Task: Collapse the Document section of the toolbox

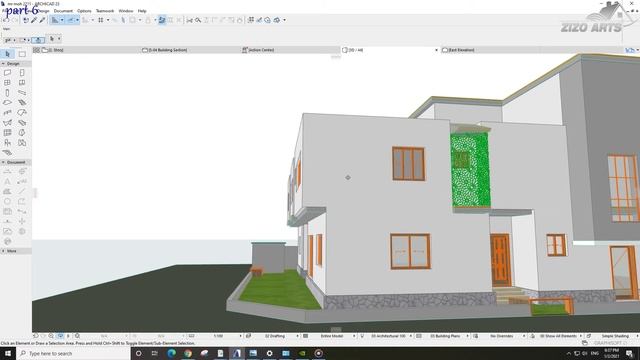Action: tap(3, 162)
